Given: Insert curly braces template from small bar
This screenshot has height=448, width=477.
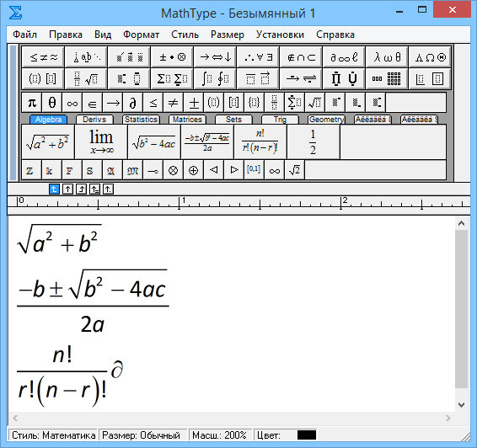Looking at the screenshot, I should pos(254,103).
